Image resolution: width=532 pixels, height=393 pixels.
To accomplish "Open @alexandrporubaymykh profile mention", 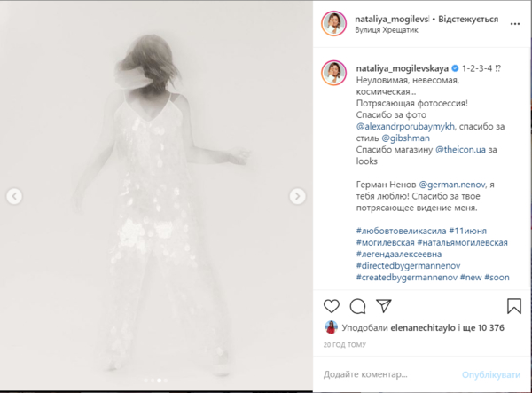I will point(405,127).
